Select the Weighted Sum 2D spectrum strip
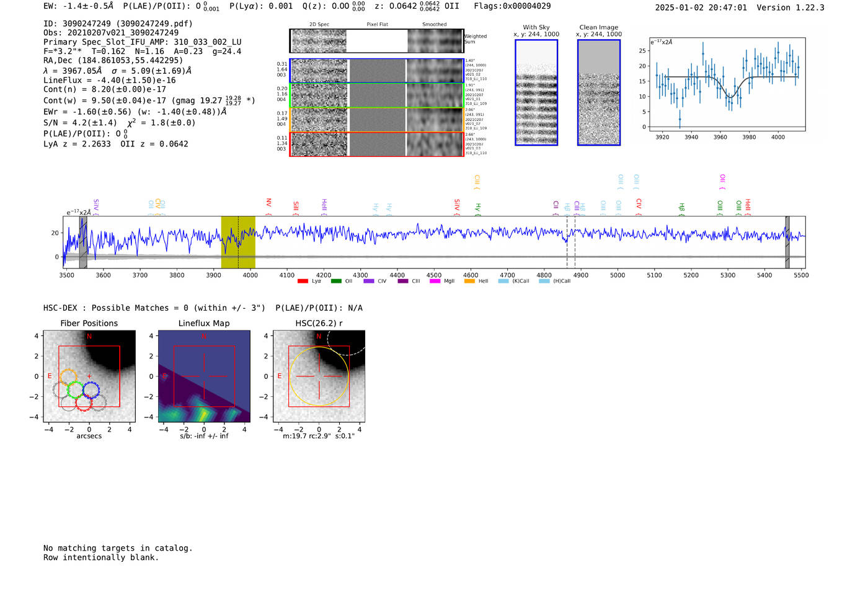The width and height of the screenshot is (868, 591). (376, 41)
